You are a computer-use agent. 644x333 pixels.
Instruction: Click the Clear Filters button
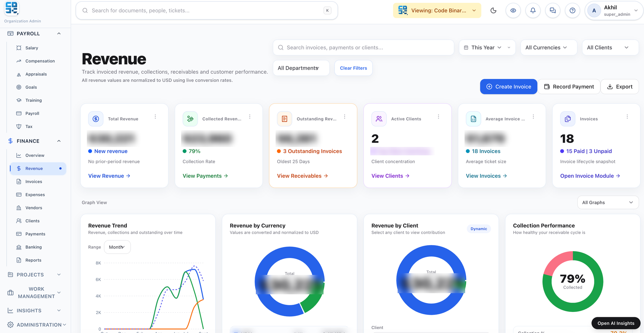pos(353,68)
